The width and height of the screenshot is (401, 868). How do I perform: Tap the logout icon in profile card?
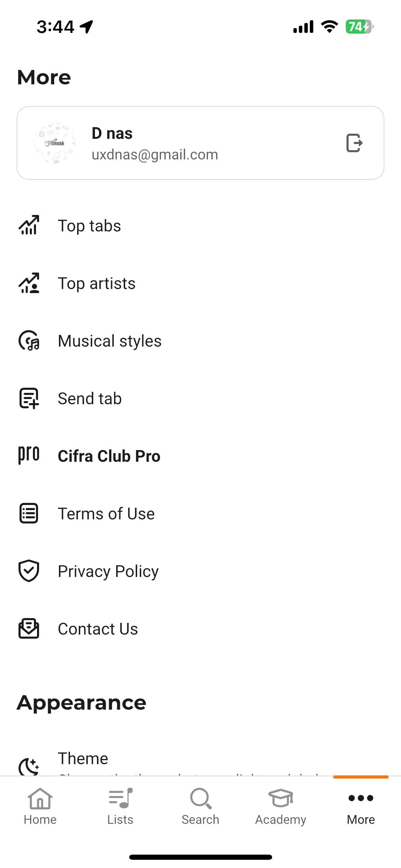(354, 143)
